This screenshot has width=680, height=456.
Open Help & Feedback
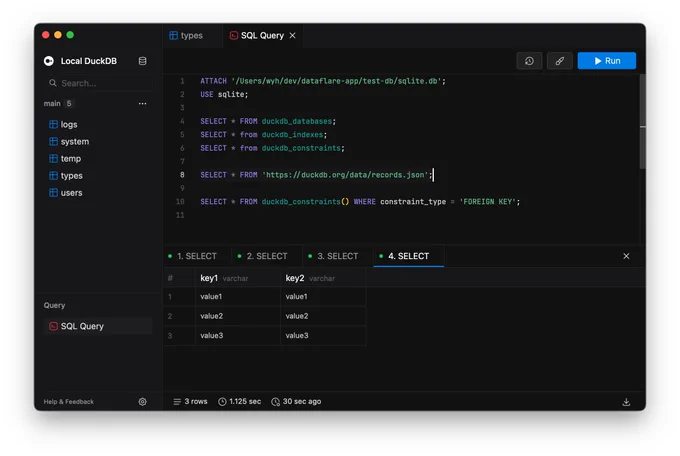tap(69, 402)
